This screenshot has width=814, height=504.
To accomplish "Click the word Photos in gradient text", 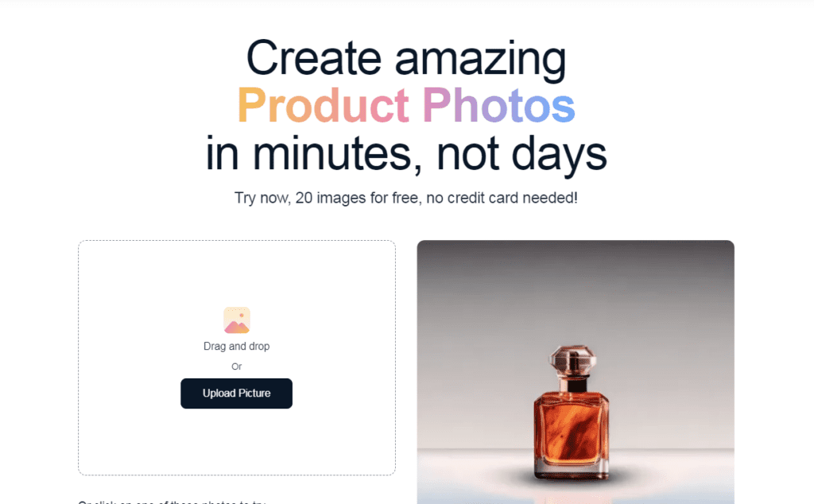I will click(499, 106).
